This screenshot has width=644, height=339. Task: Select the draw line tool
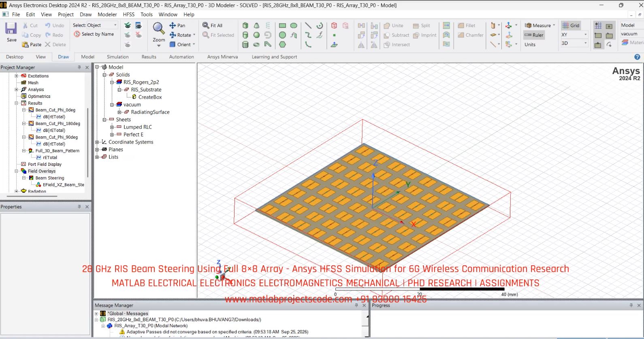click(308, 25)
